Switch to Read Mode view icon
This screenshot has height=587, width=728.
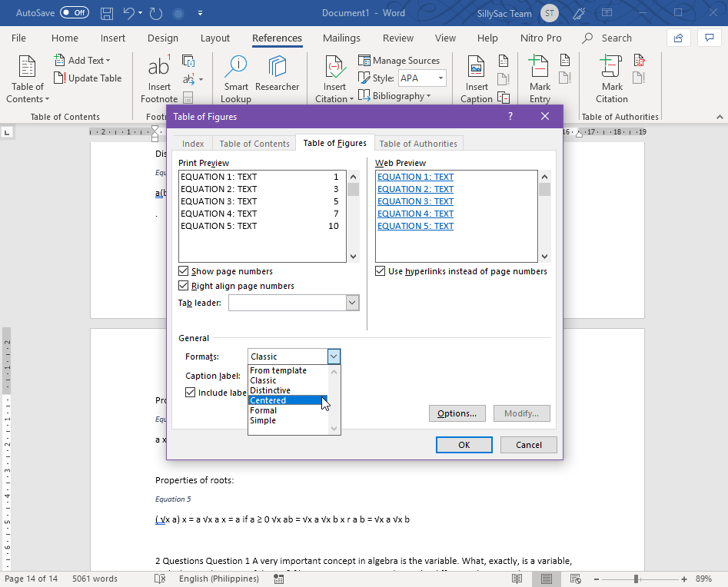point(517,579)
